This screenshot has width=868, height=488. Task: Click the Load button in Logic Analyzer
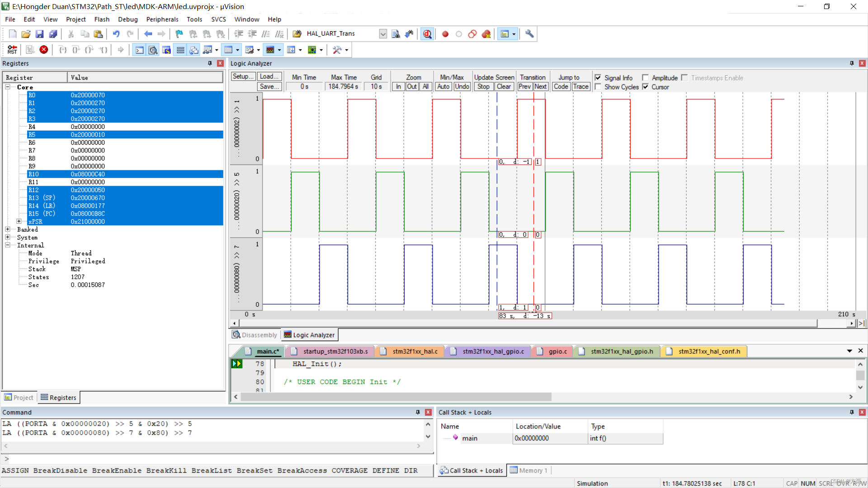pyautogui.click(x=268, y=77)
